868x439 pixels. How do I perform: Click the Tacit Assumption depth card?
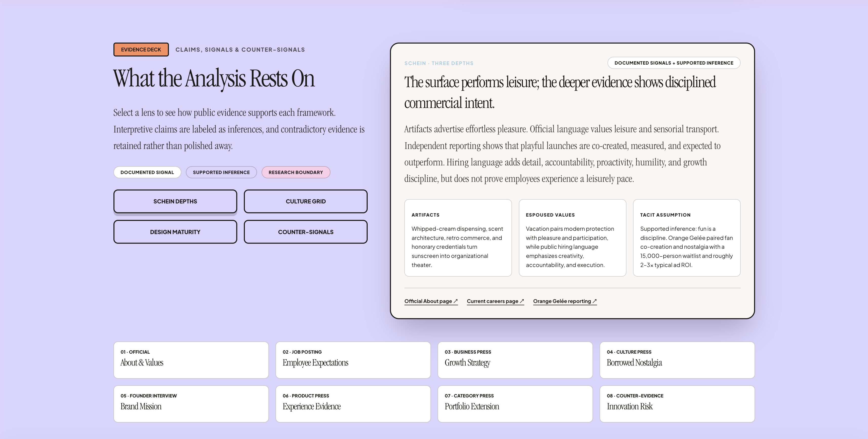click(x=687, y=238)
